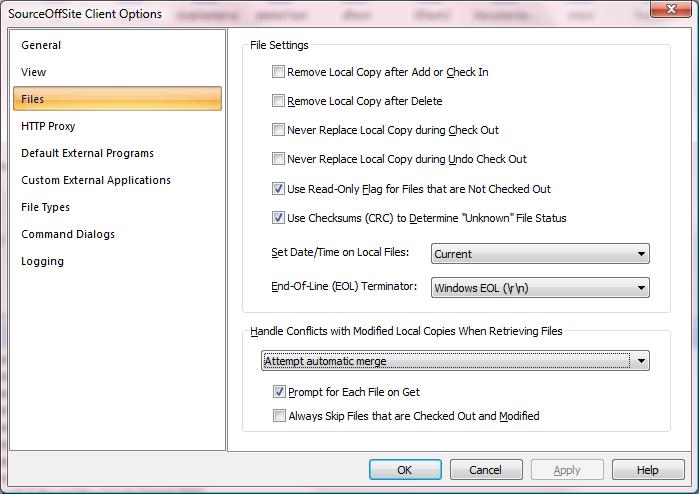Go to Custom External Applications page
Viewport: 699px width, 494px height.
pos(96,180)
